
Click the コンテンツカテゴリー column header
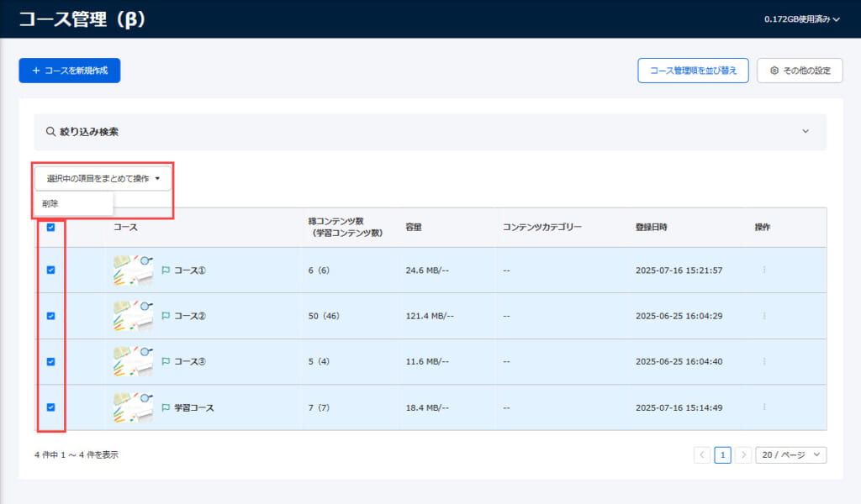[x=542, y=227]
